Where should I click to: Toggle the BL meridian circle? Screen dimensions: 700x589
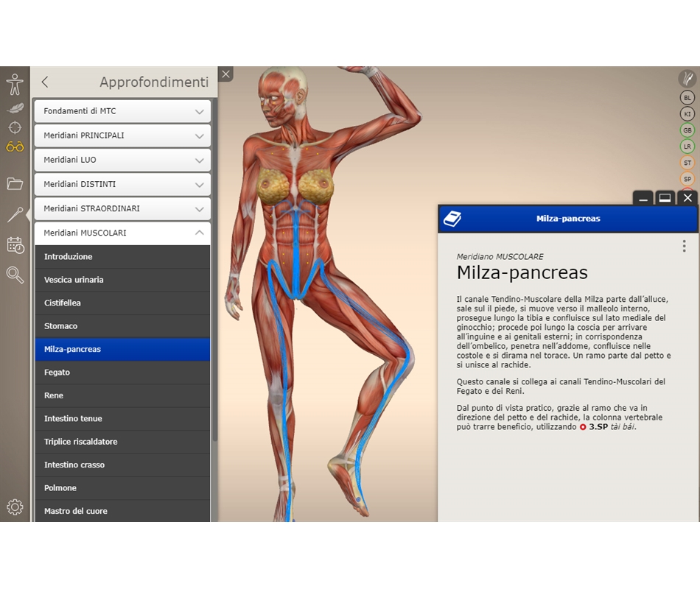687,97
